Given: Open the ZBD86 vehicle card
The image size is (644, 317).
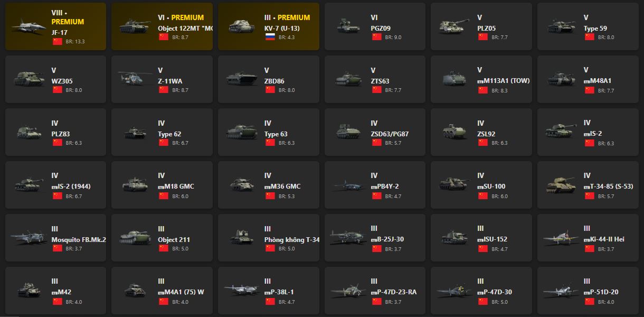Looking at the screenshot, I should [x=269, y=79].
